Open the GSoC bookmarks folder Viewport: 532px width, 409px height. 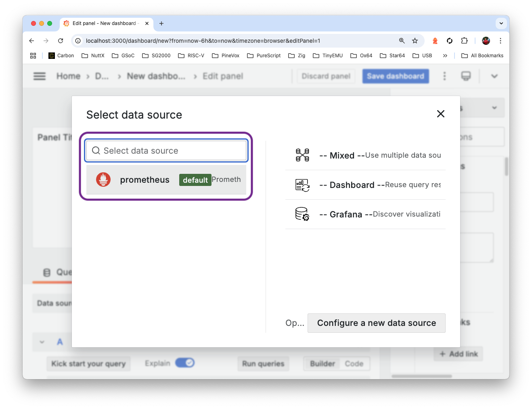point(124,56)
